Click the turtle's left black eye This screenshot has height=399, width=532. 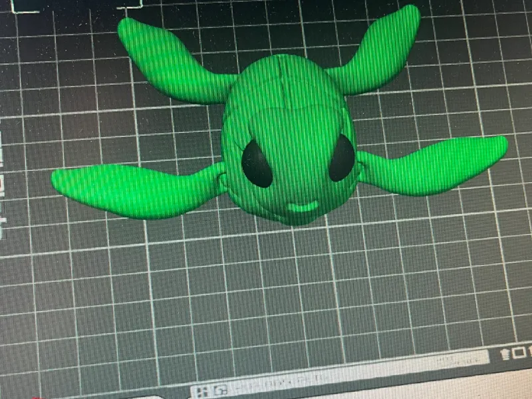pyautogui.click(x=257, y=164)
